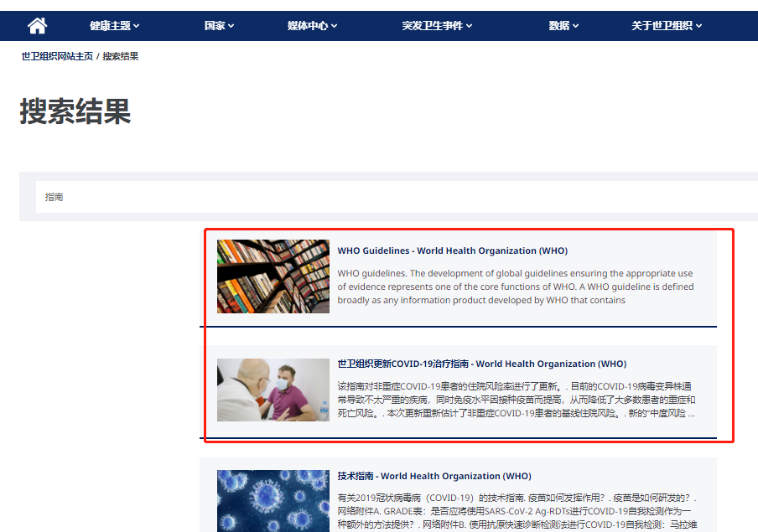
Task: Follow the 世卫组织网站主页 breadcrumb link
Action: click(57, 56)
